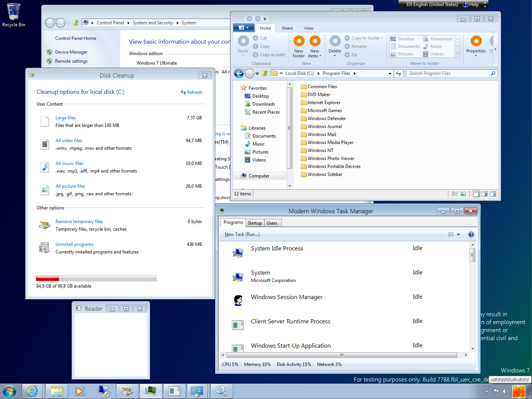Open Internet Explorer from the taskbar
Screen dimensions: 532x399
tap(32, 391)
